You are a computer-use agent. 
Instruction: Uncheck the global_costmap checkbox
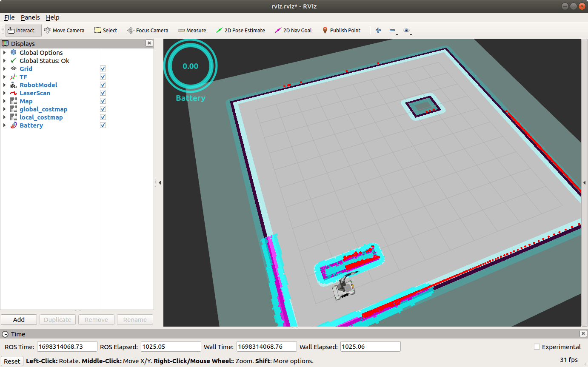[x=103, y=109]
